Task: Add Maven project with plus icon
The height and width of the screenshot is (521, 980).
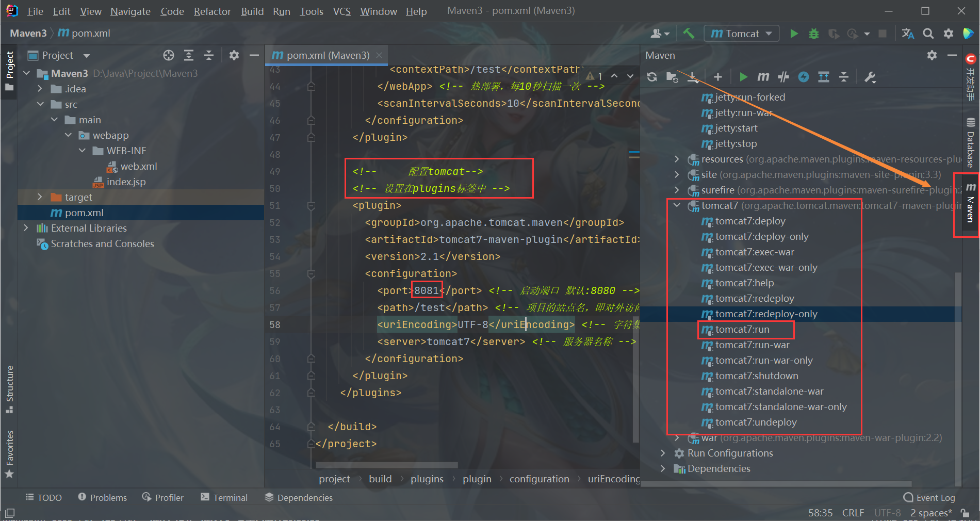Action: 717,77
